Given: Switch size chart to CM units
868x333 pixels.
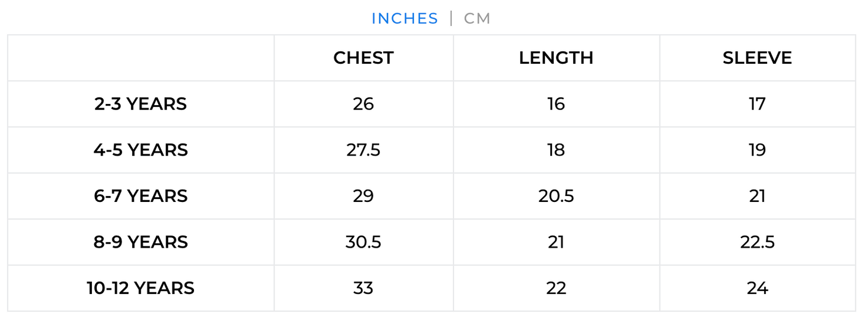Looking at the screenshot, I should 478,19.
